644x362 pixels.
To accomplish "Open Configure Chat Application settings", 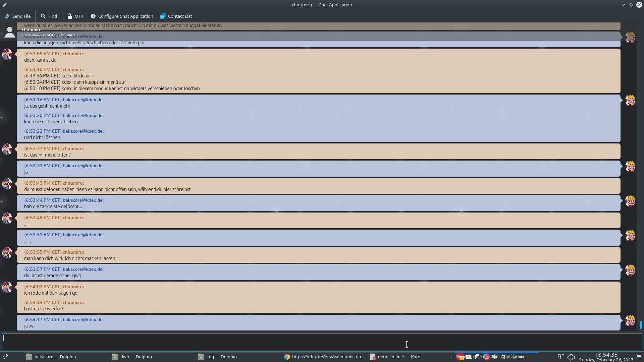I will tap(122, 16).
